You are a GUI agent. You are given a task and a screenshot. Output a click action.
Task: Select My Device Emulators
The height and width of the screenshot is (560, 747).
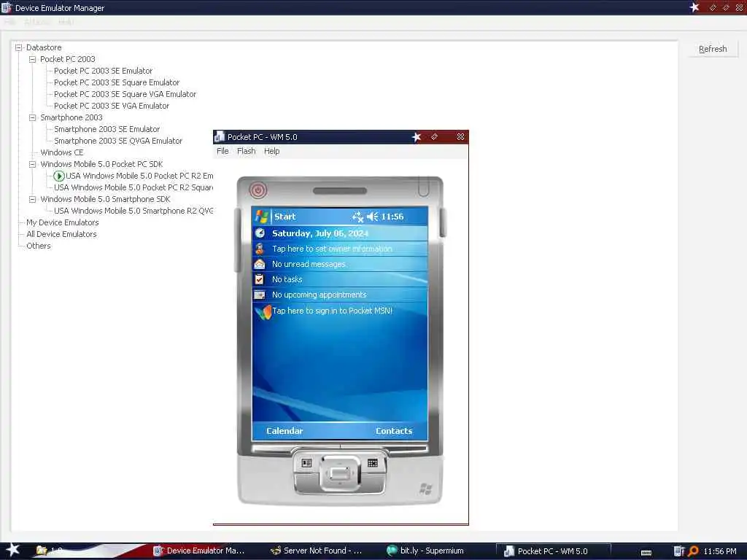63,222
